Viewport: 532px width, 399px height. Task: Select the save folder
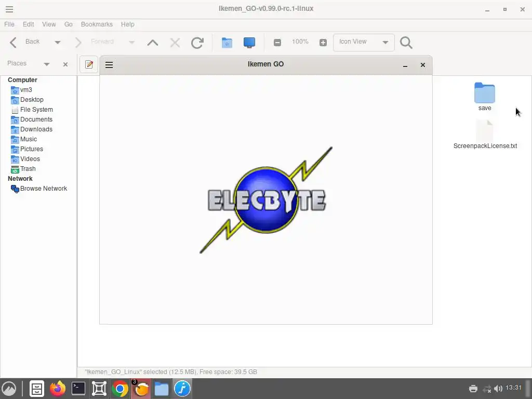pyautogui.click(x=485, y=97)
